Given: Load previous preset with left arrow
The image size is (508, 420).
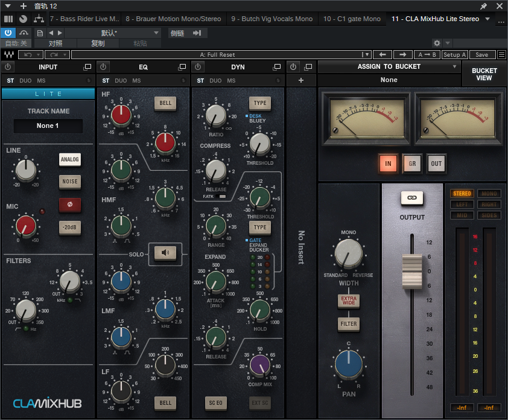Looking at the screenshot, I should tap(383, 55).
